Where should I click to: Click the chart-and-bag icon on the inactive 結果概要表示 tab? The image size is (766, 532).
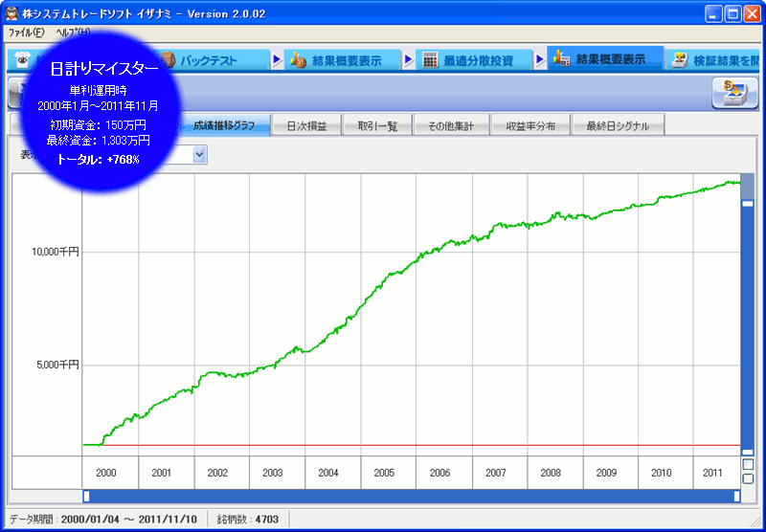pyautogui.click(x=298, y=60)
